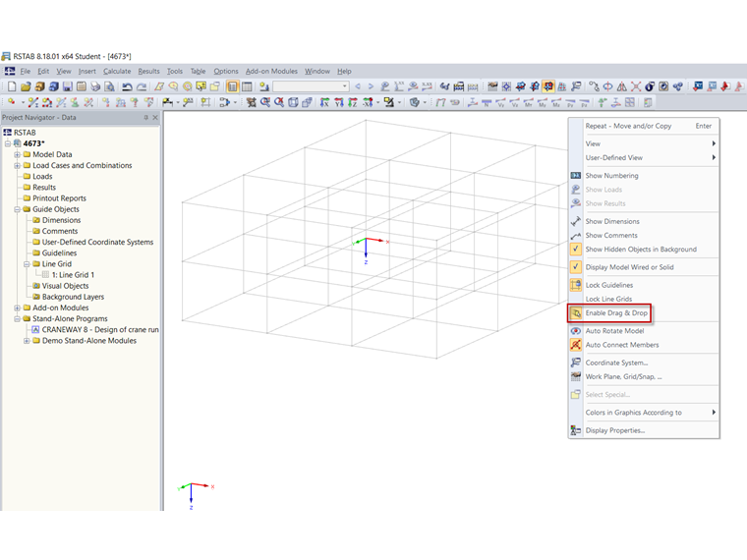747x560 pixels.
Task: Create a new model with the New icon
Action: (x=12, y=86)
